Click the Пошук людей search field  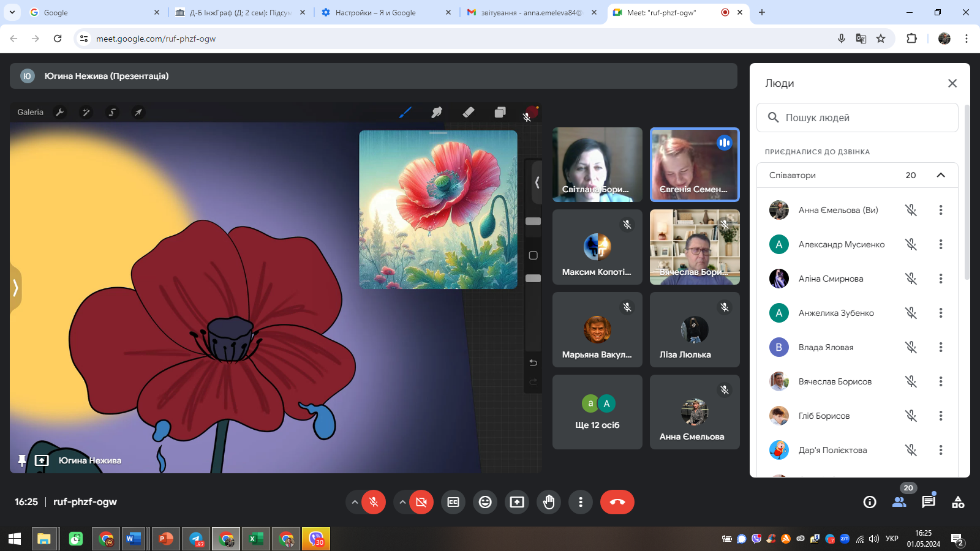click(x=858, y=118)
